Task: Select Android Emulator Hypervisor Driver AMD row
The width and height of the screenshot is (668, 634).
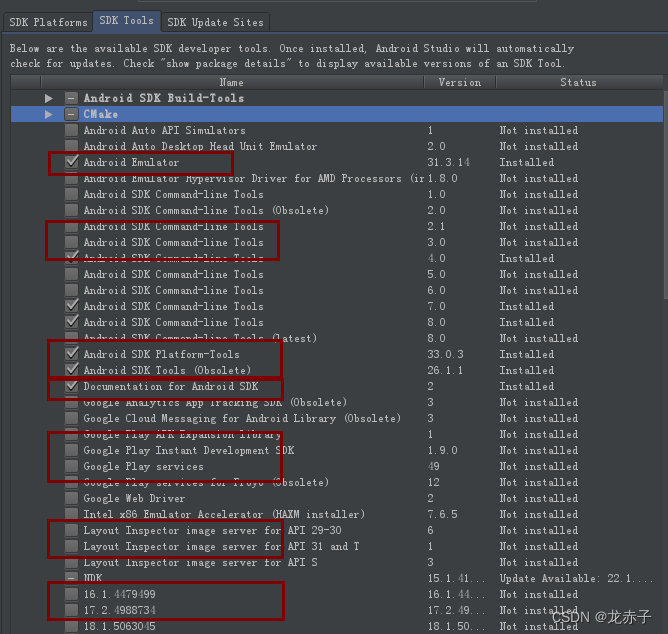Action: (x=254, y=179)
